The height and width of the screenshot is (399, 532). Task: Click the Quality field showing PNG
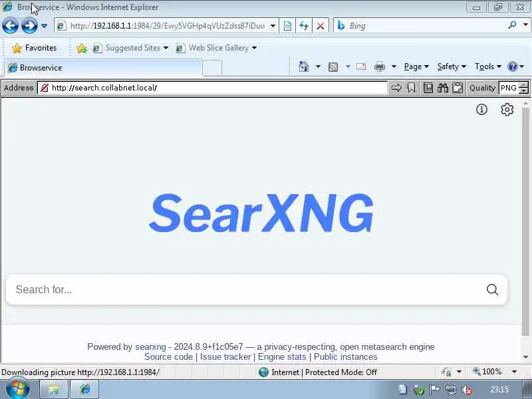[x=509, y=88]
